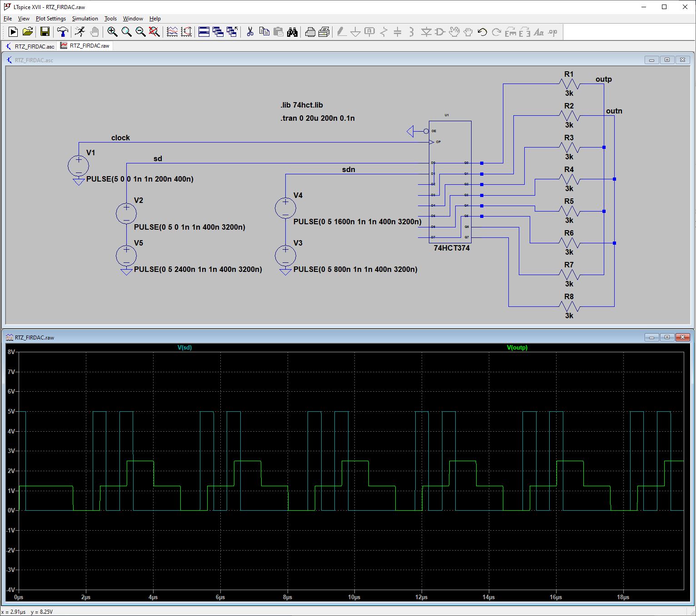
Task: Click the 8V vertical axis label
Action: tap(11, 352)
